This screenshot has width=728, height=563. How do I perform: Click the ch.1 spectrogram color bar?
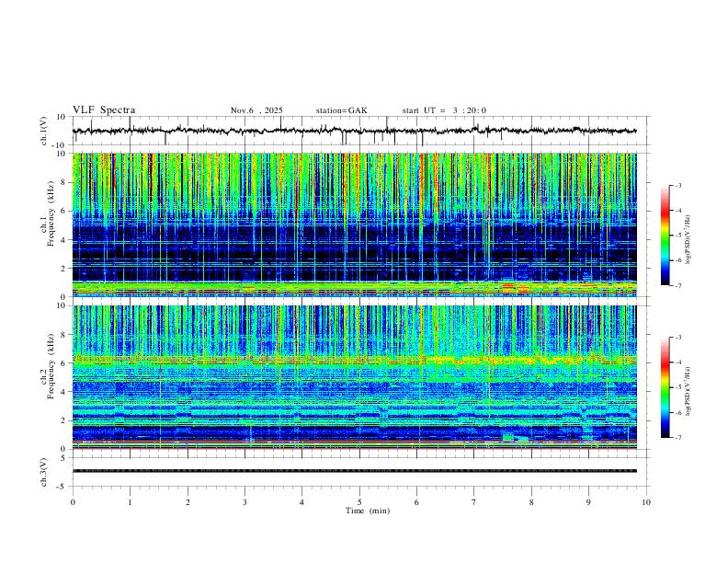click(x=665, y=236)
